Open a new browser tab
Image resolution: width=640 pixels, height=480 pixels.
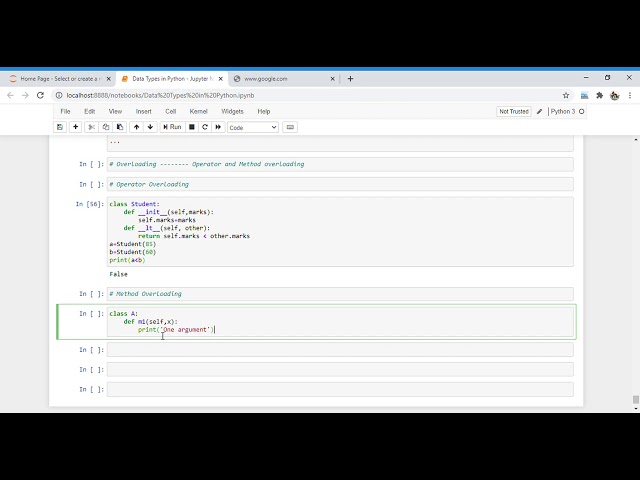pos(350,79)
